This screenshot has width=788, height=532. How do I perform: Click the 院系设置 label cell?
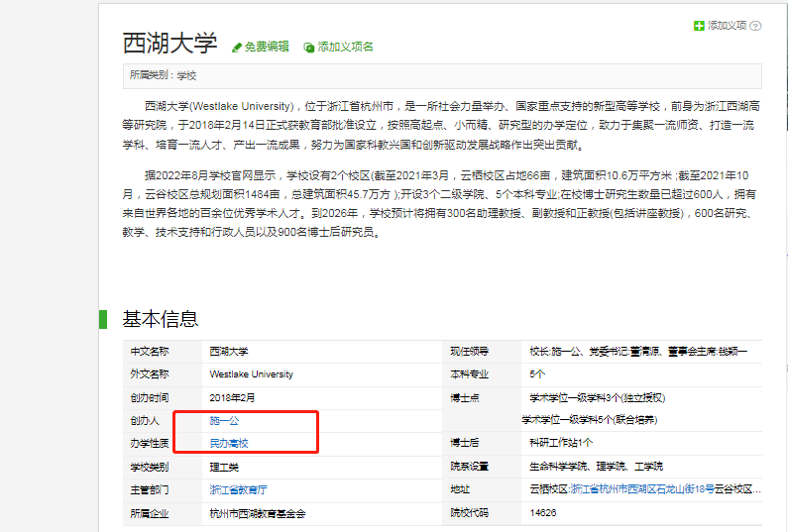click(x=482, y=467)
